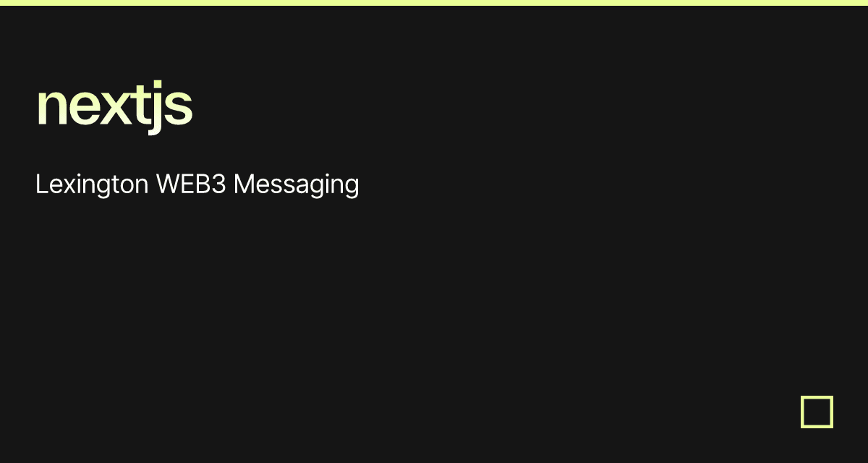The height and width of the screenshot is (463, 868).
Task: Click the final 'g' in Messaging
Action: click(x=352, y=188)
